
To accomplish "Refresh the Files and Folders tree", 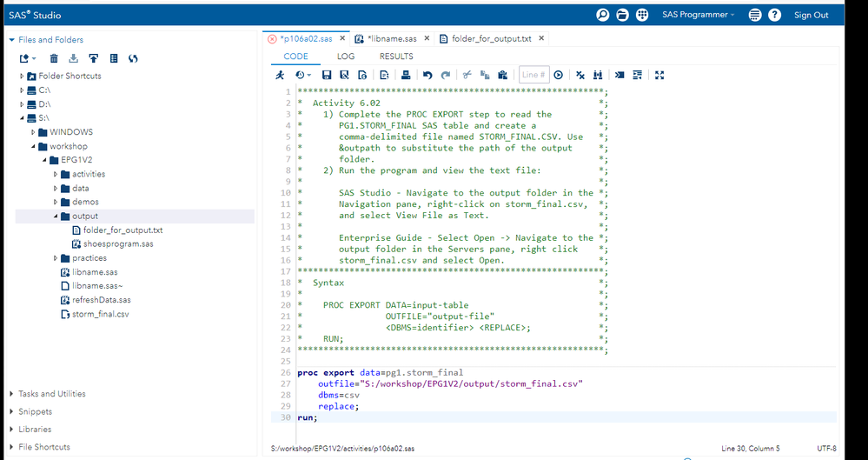I will coord(133,58).
